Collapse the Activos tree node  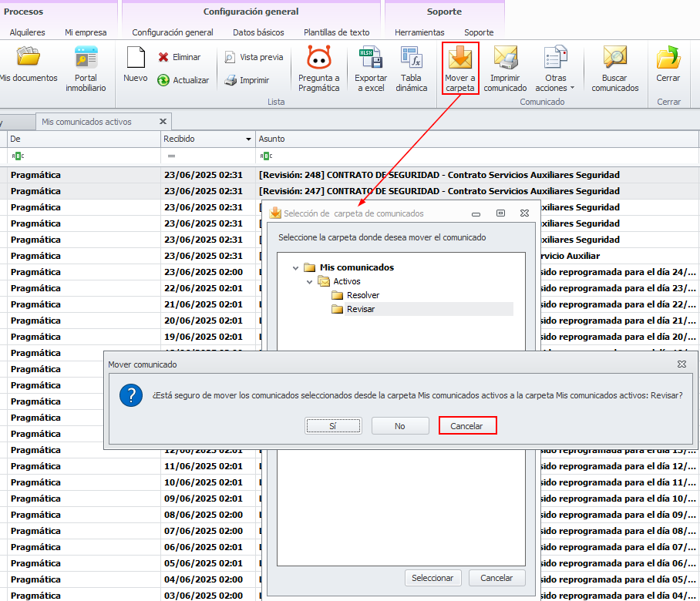coord(309,281)
